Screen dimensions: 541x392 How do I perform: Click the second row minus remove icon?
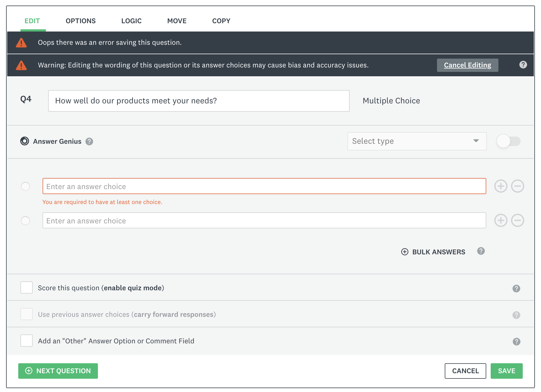click(517, 220)
